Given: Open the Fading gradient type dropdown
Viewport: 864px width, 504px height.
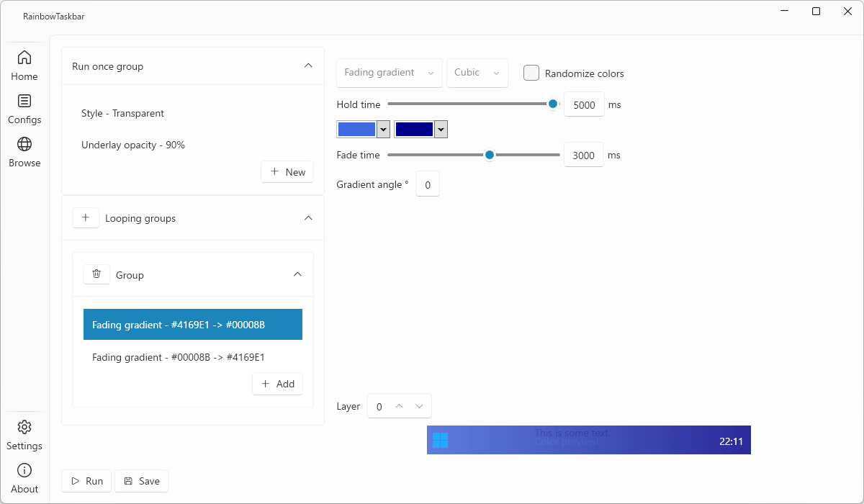Looking at the screenshot, I should click(x=390, y=73).
